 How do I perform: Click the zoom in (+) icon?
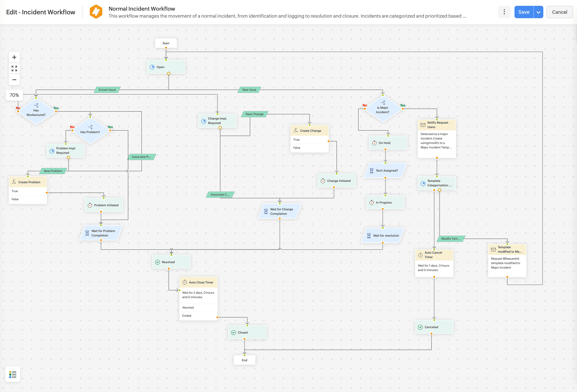14,57
